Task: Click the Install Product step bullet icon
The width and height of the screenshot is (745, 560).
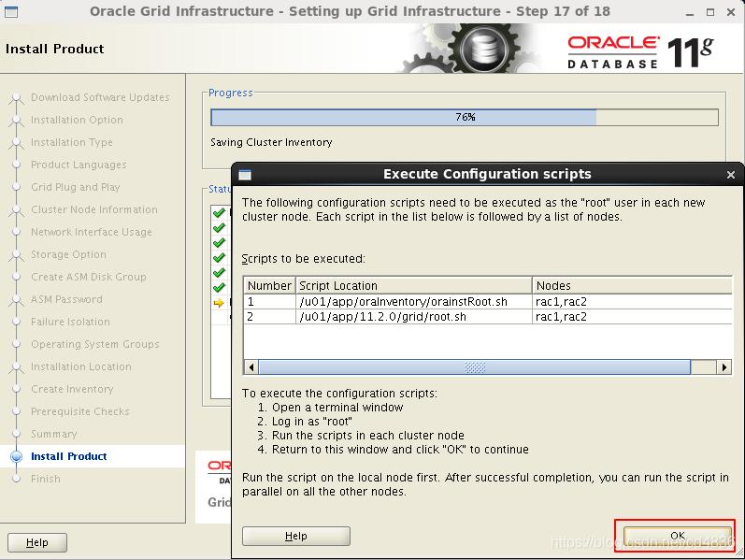Action: [17, 456]
